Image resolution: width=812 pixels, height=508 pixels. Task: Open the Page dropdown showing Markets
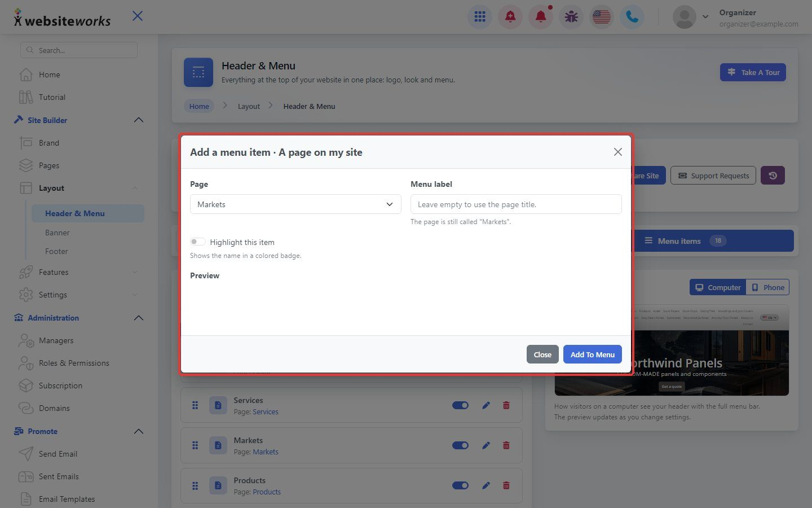pyautogui.click(x=295, y=204)
